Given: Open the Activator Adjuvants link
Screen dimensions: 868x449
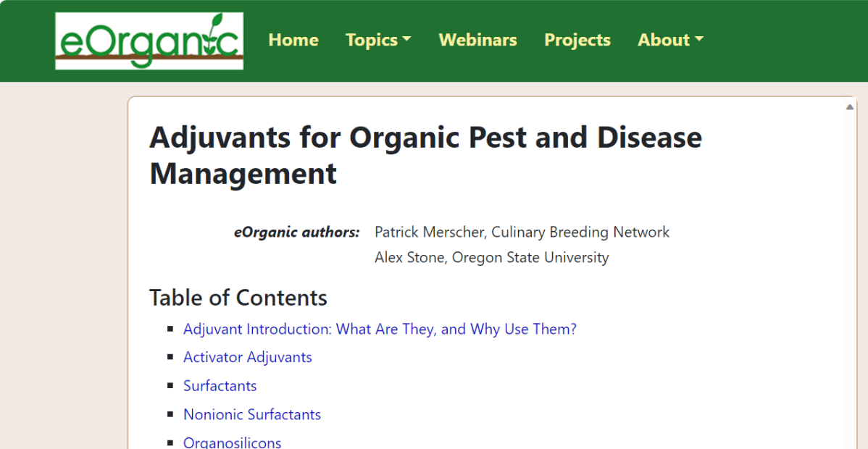Looking at the screenshot, I should pyautogui.click(x=247, y=357).
